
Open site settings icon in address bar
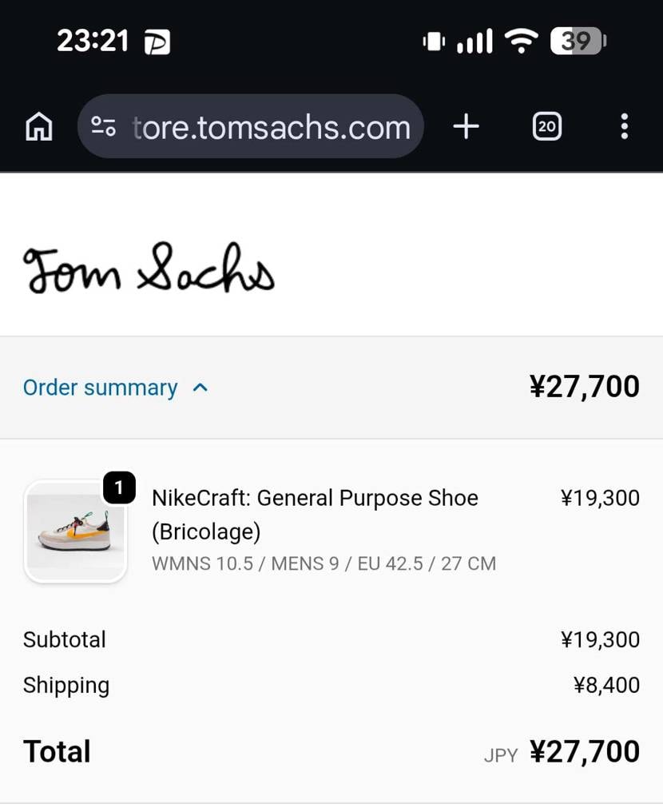tap(104, 126)
